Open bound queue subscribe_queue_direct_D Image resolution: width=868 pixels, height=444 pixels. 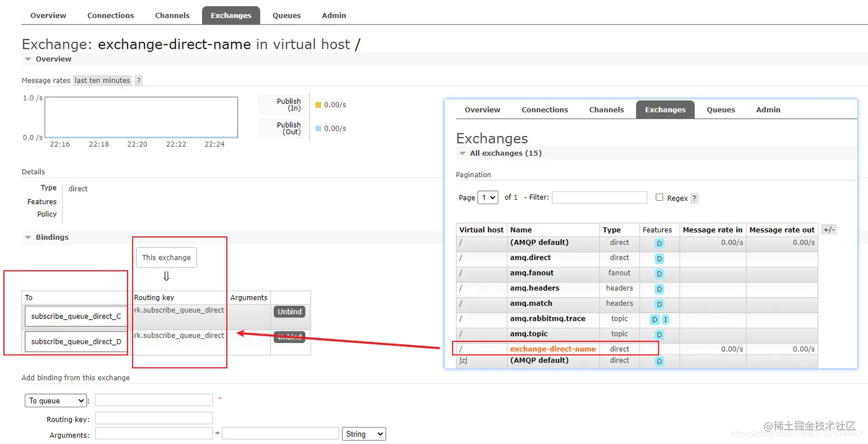pos(76,341)
